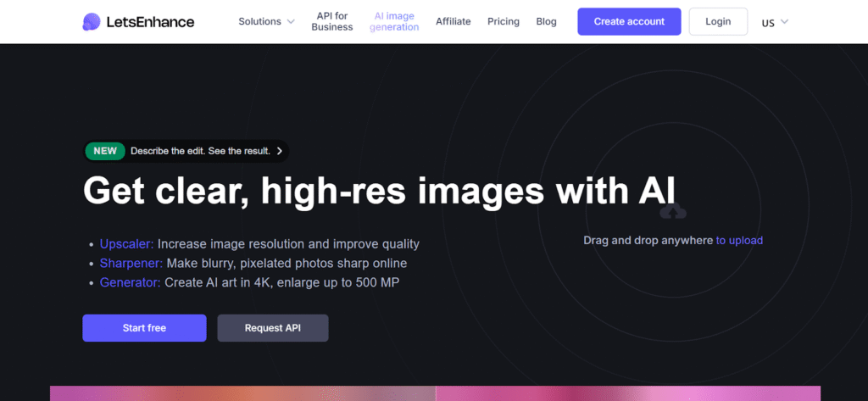Expand the Solutions dropdown chevron
The height and width of the screenshot is (401, 868).
point(291,22)
